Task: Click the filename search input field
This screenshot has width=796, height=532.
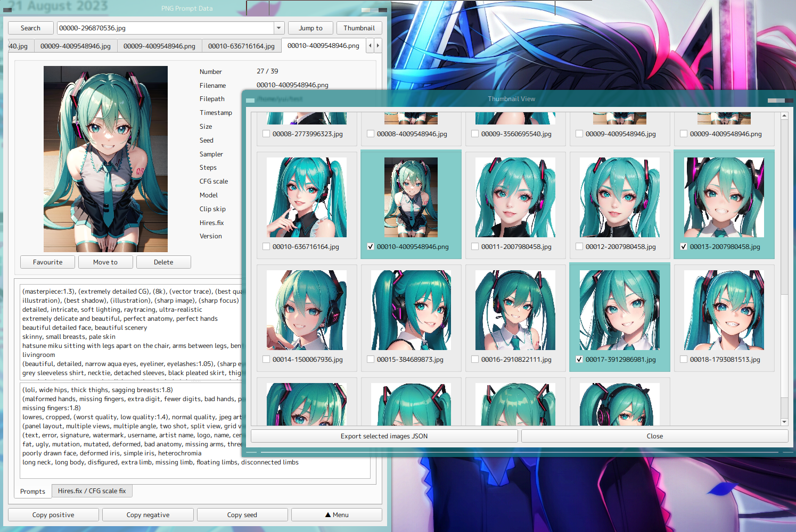Action: tap(165, 28)
